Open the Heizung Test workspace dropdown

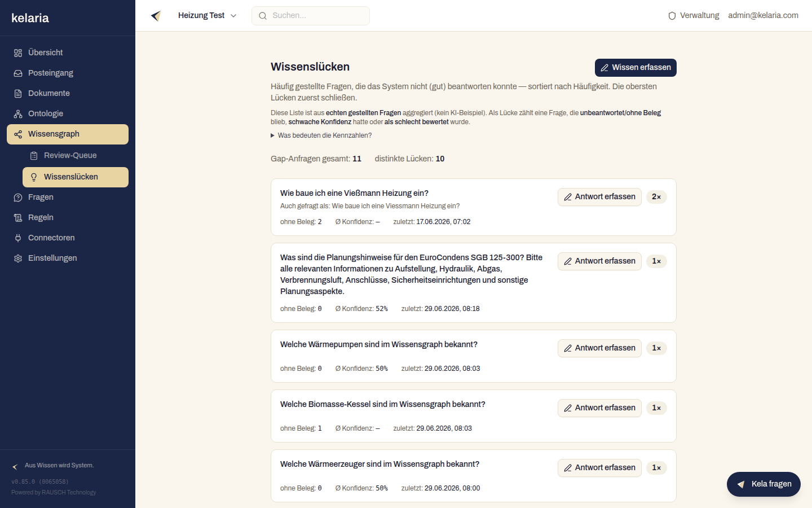click(x=207, y=16)
